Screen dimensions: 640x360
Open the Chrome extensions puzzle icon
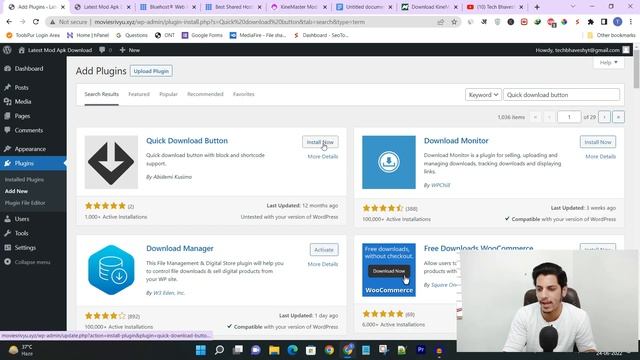[x=590, y=22]
